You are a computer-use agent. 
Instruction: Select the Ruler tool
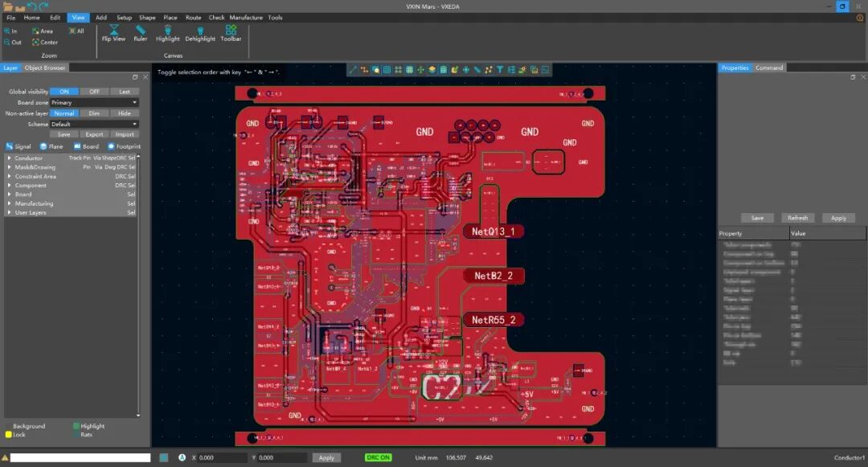pos(141,33)
